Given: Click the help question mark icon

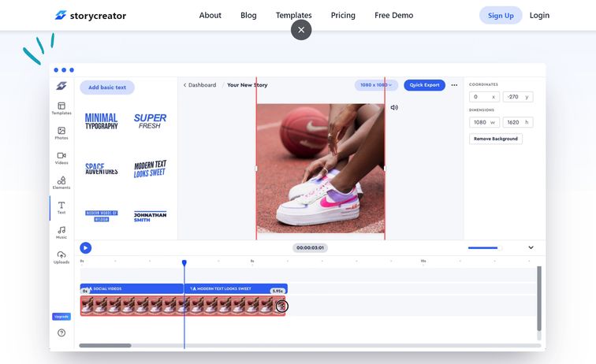Looking at the screenshot, I should 61,332.
